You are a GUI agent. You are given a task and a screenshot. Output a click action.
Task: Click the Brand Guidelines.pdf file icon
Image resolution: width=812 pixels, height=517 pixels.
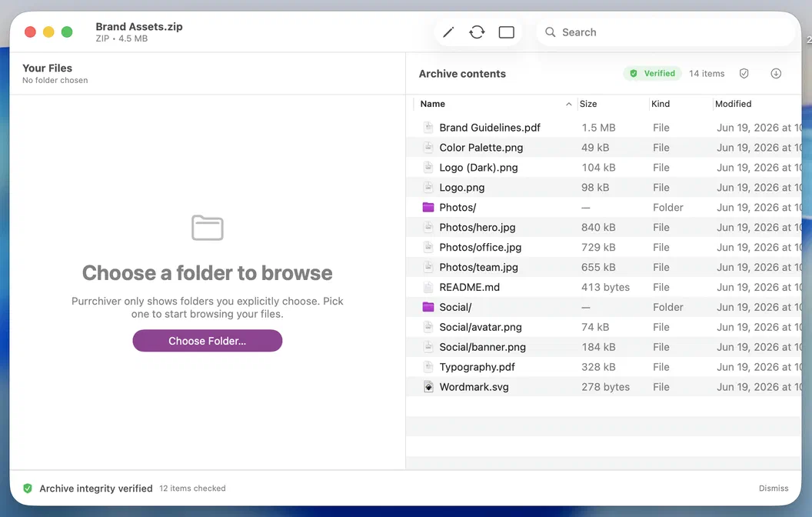coord(428,128)
